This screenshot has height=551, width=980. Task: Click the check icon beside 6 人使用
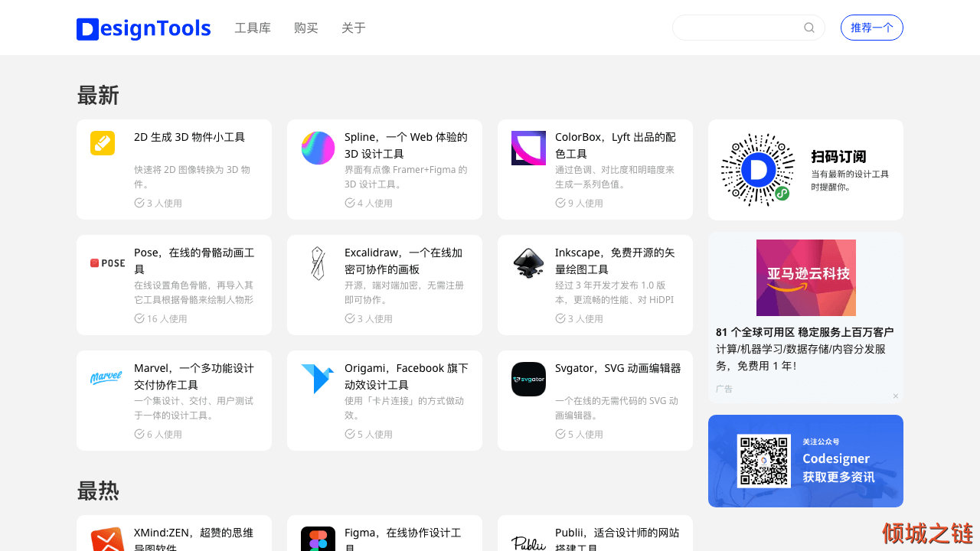pyautogui.click(x=139, y=434)
